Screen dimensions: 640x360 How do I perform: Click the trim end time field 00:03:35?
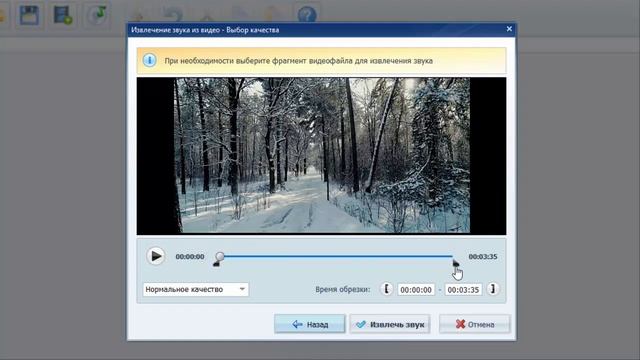(x=463, y=290)
